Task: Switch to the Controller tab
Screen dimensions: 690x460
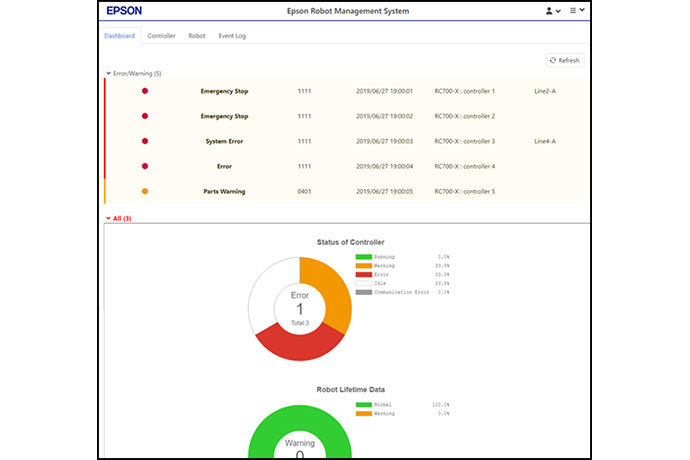Action: [x=161, y=36]
